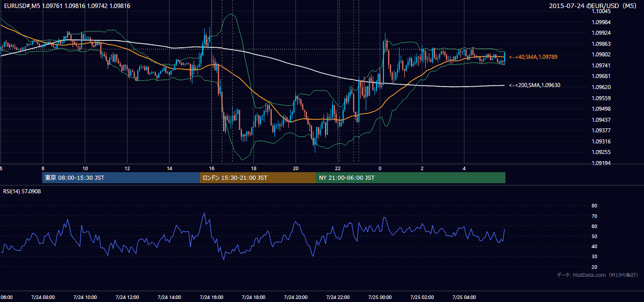Click hour label 22 under the price chart
Screen dimensions: 644x302
pyautogui.click(x=338, y=168)
